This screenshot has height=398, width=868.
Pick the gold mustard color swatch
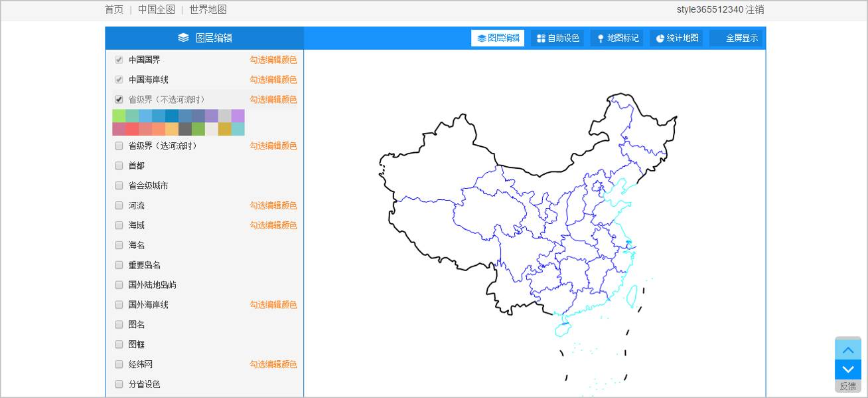click(x=225, y=129)
